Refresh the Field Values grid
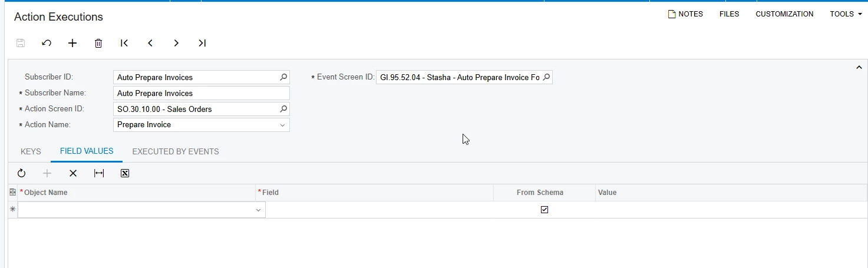 (21, 173)
